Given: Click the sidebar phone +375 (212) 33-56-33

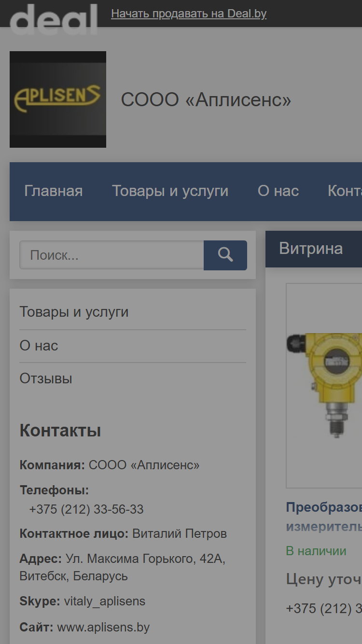Looking at the screenshot, I should pyautogui.click(x=86, y=509).
